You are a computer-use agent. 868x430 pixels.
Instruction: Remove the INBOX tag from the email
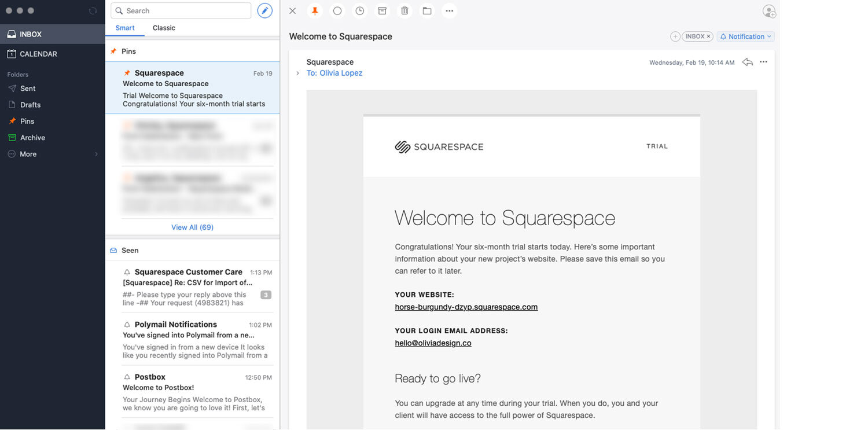pos(708,36)
